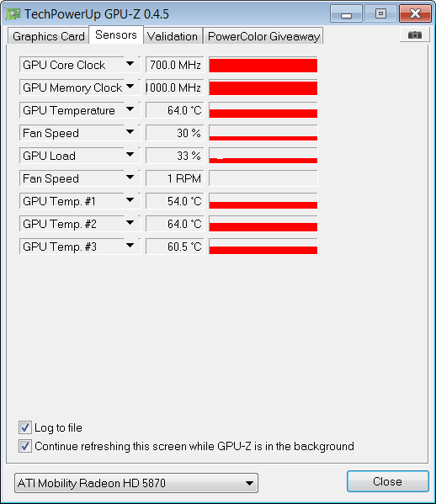Open the GPU Temperature sensor dropdown
The width and height of the screenshot is (436, 504).
pyautogui.click(x=130, y=109)
